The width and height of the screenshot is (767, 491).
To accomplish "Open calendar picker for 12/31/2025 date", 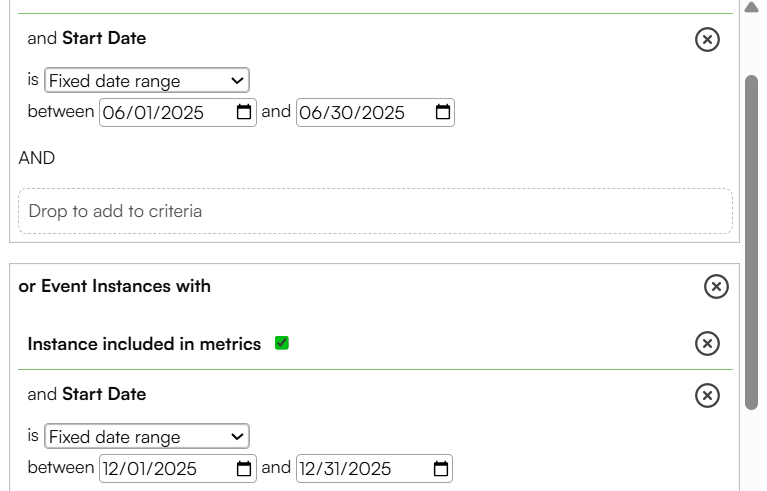I will pyautogui.click(x=440, y=469).
